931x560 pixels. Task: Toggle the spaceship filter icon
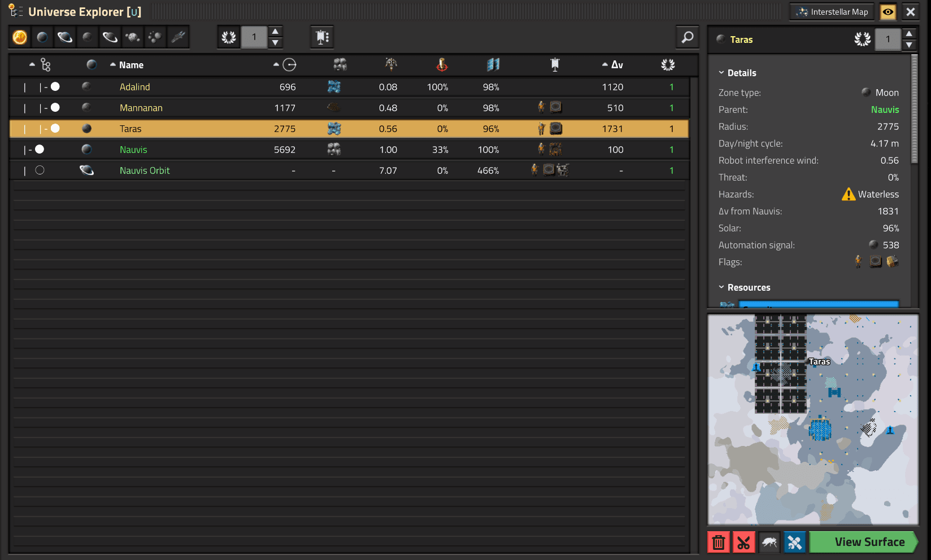[178, 37]
